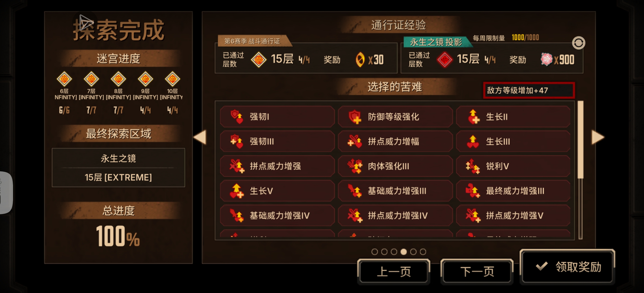Click the right arrow beside the affliction list
This screenshot has width=644, height=293.
tap(598, 137)
